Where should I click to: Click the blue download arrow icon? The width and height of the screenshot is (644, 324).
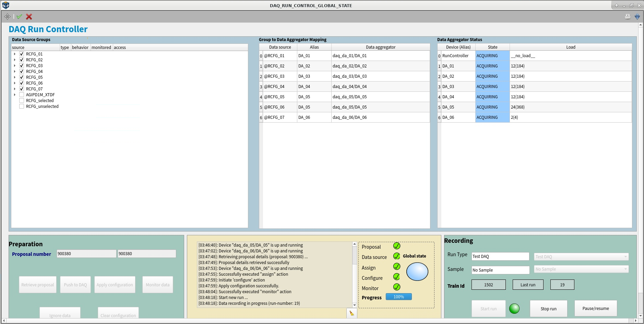point(638,16)
